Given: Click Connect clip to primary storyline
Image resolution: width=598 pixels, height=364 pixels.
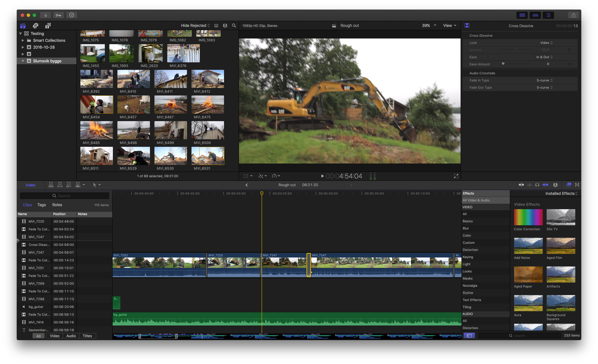Looking at the screenshot, I should click(51, 185).
